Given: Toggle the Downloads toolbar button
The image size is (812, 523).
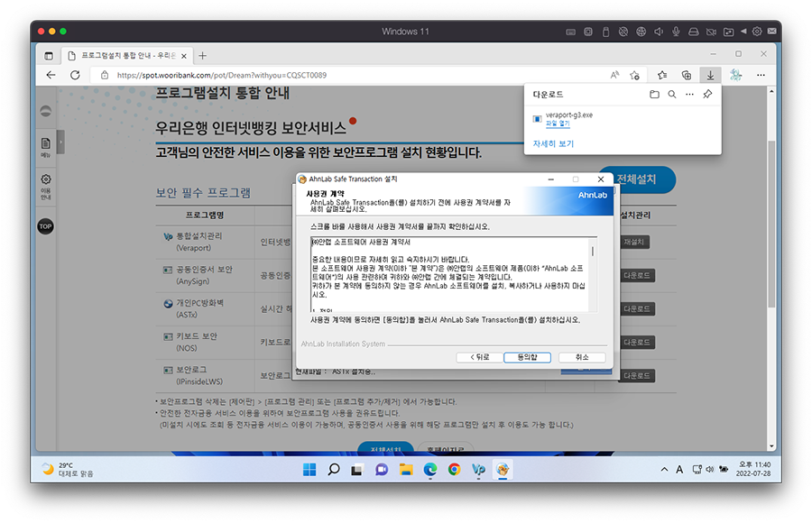Looking at the screenshot, I should point(711,75).
